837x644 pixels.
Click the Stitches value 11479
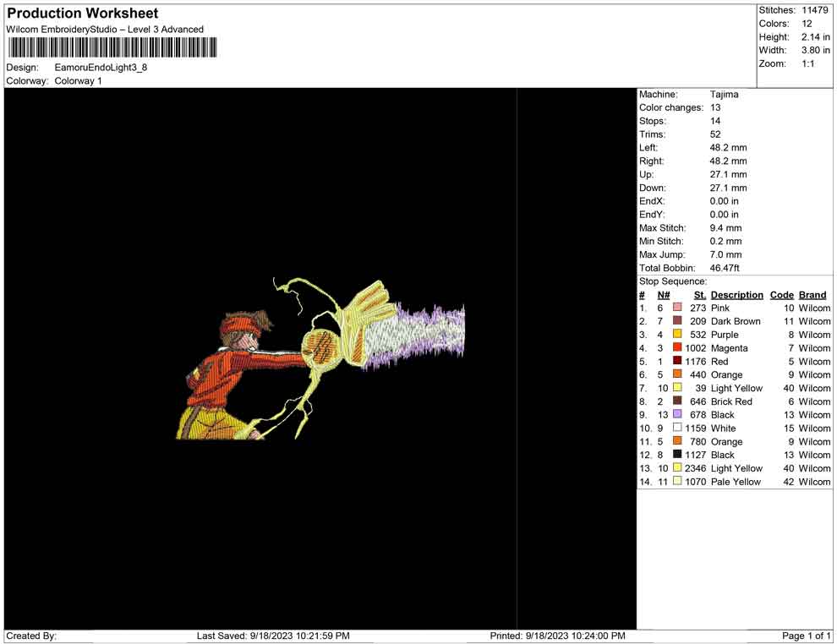pos(814,10)
